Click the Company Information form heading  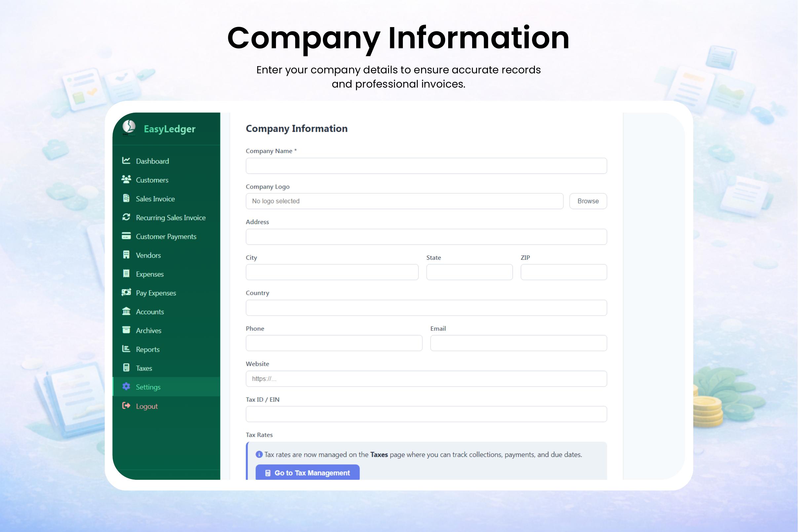tap(296, 129)
